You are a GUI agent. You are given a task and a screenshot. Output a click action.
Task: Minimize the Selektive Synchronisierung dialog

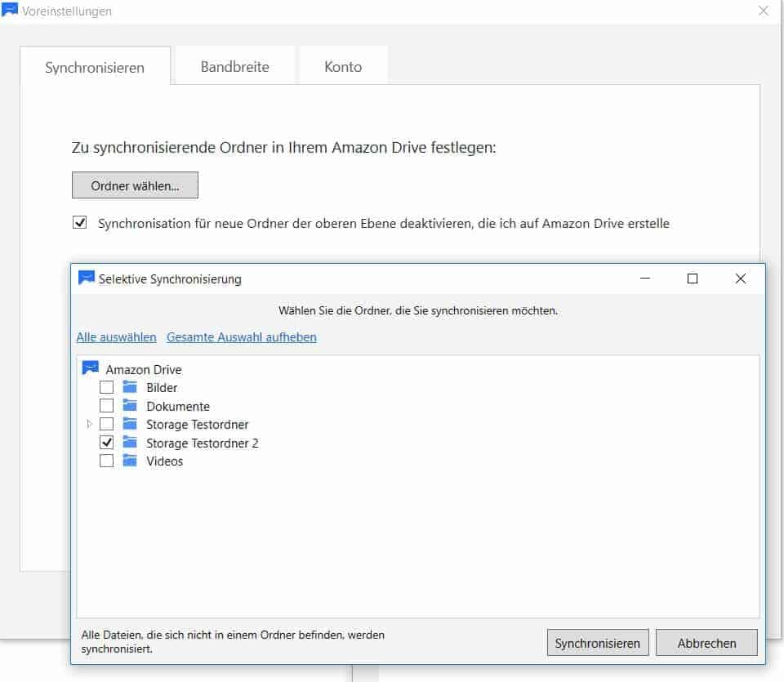pyautogui.click(x=645, y=278)
